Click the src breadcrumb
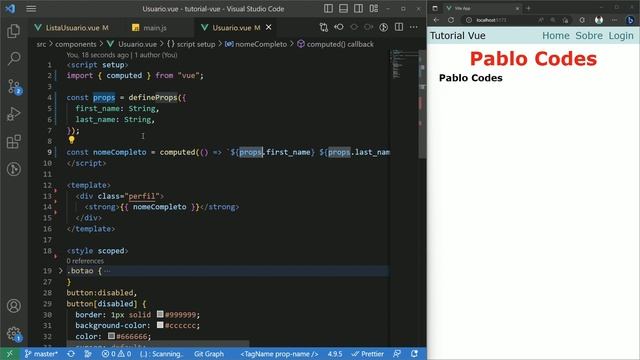The image size is (640, 360). pyautogui.click(x=41, y=44)
